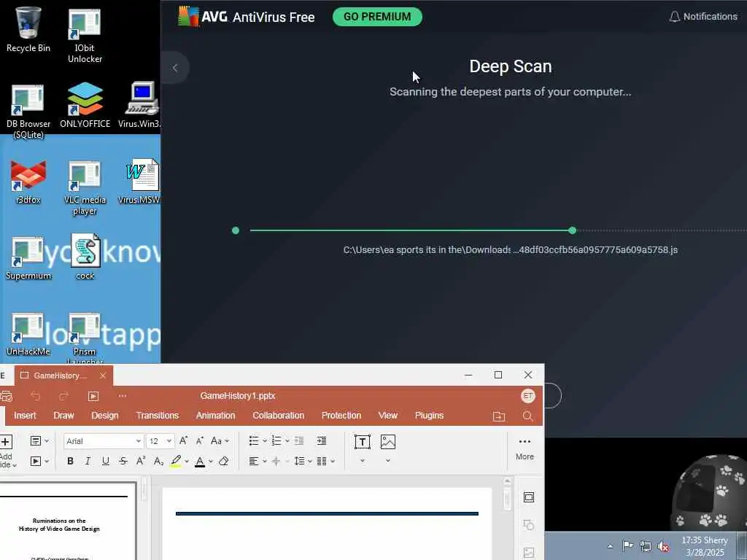
Task: Open the Collaboration tab
Action: coord(278,415)
